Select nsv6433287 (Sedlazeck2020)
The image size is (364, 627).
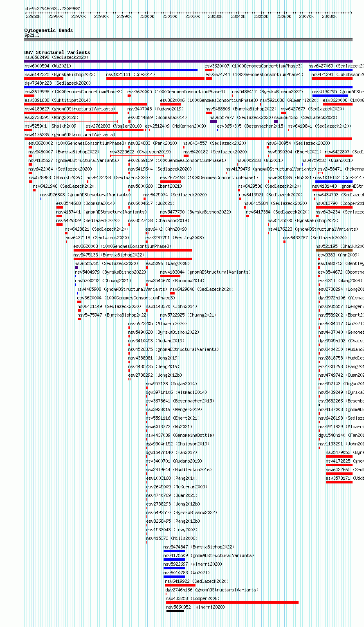tap(315, 238)
